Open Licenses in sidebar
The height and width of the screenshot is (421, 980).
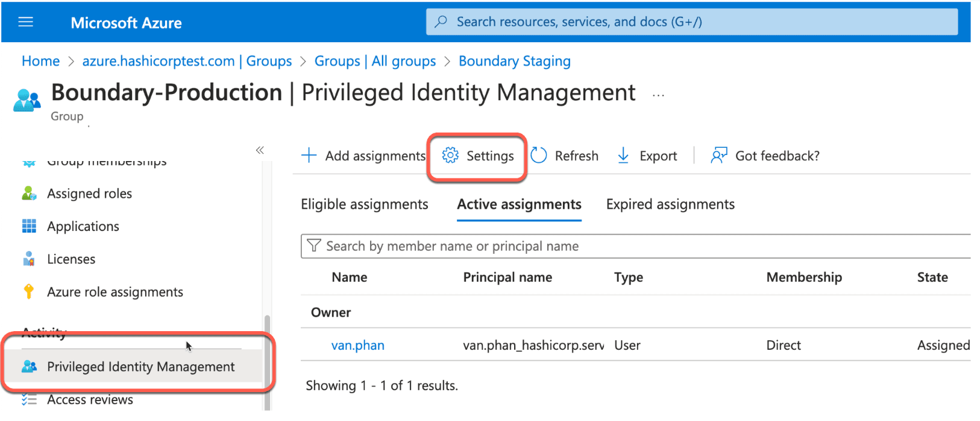click(71, 259)
